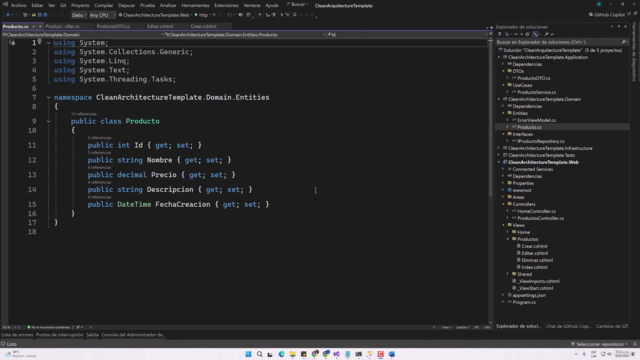Image resolution: width=640 pixels, height=360 pixels.
Task: Select Program.cs in Solution Explorer
Action: click(524, 302)
